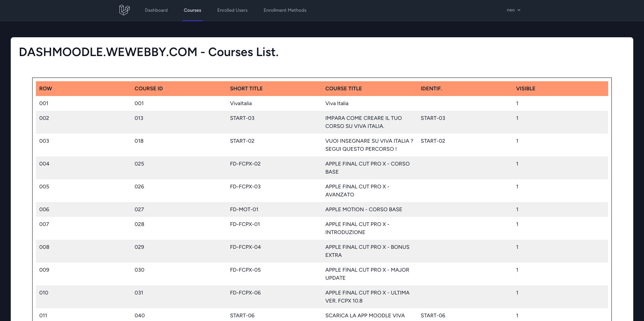Click row number 005 cell
This screenshot has height=321, width=644.
(x=44, y=187)
